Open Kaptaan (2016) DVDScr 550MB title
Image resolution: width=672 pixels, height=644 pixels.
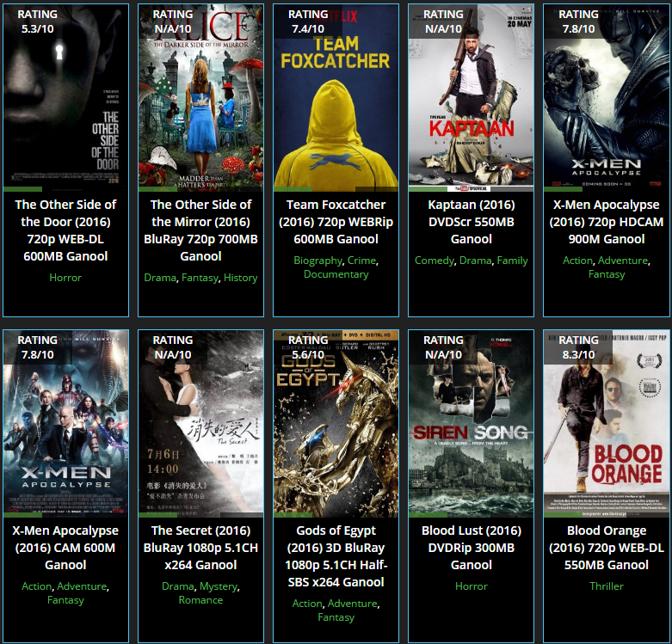[x=471, y=222]
